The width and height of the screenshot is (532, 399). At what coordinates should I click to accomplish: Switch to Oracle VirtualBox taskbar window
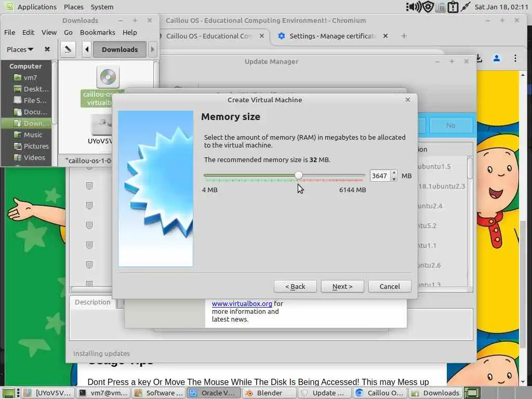[x=214, y=393]
